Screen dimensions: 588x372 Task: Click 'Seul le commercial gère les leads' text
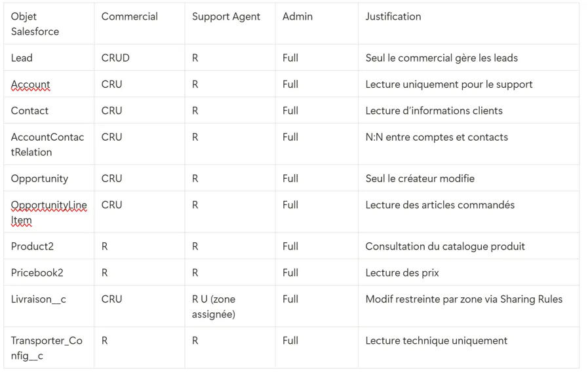(x=441, y=58)
